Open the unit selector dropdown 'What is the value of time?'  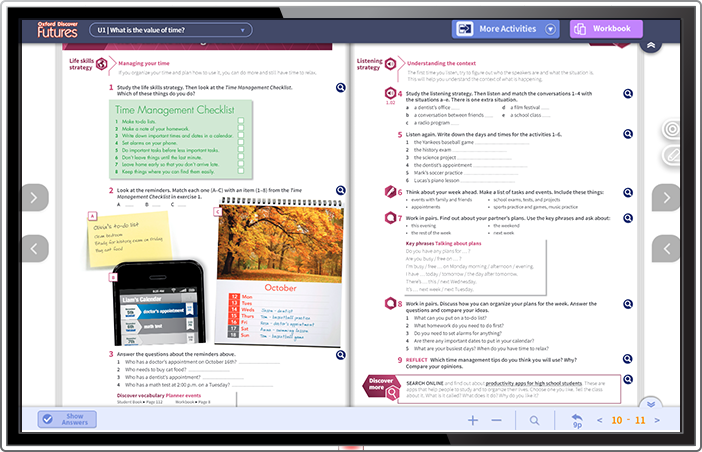(170, 30)
